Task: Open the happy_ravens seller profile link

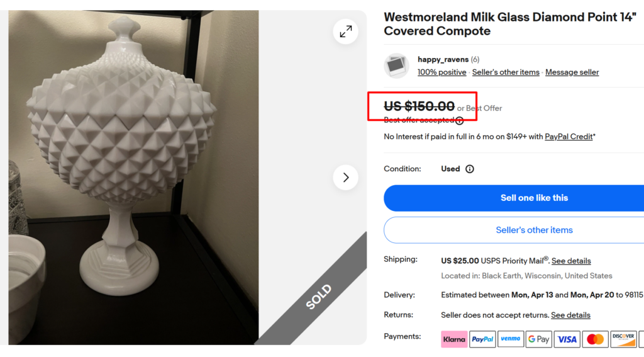Action: pyautogui.click(x=443, y=59)
